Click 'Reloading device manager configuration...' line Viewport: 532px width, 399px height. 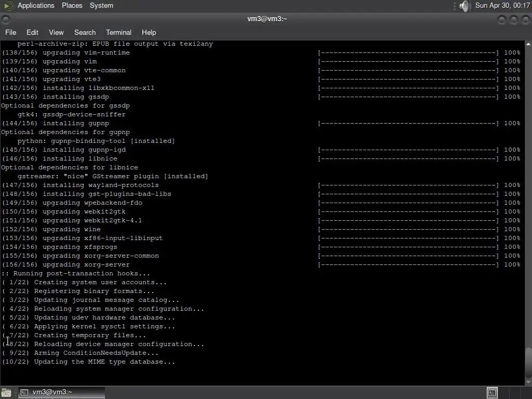click(x=103, y=344)
